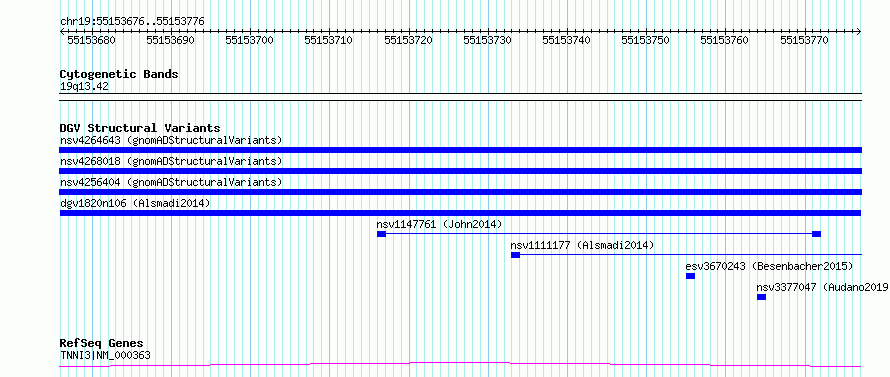The width and height of the screenshot is (890, 377).
Task: Click start block of nsv1111177 variant
Action: tap(515, 255)
